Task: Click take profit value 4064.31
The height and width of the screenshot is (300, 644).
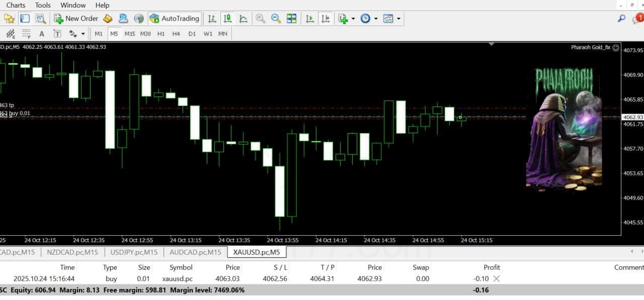Action: click(322, 279)
